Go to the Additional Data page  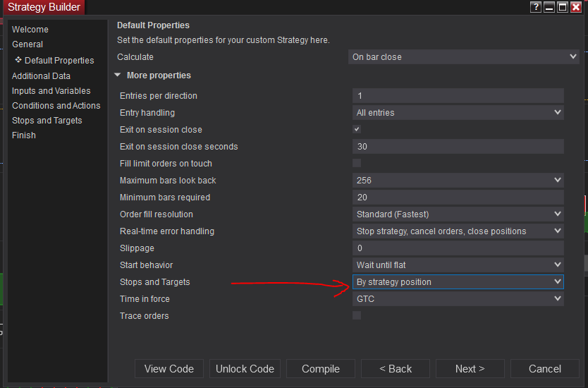pos(41,76)
